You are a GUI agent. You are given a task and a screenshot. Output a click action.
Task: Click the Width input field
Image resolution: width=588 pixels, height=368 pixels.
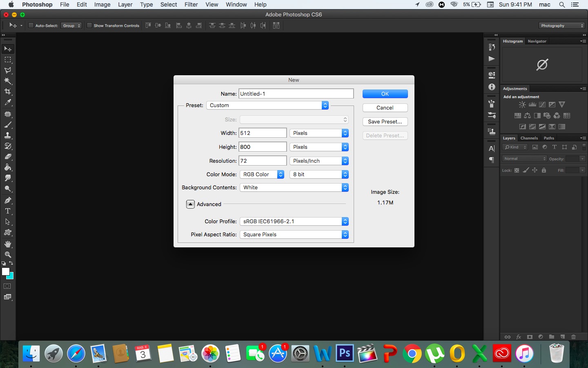point(263,133)
